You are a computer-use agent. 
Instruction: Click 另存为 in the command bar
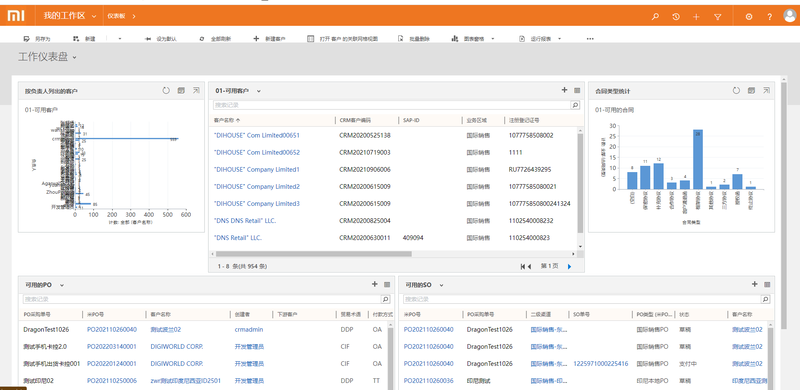point(37,39)
